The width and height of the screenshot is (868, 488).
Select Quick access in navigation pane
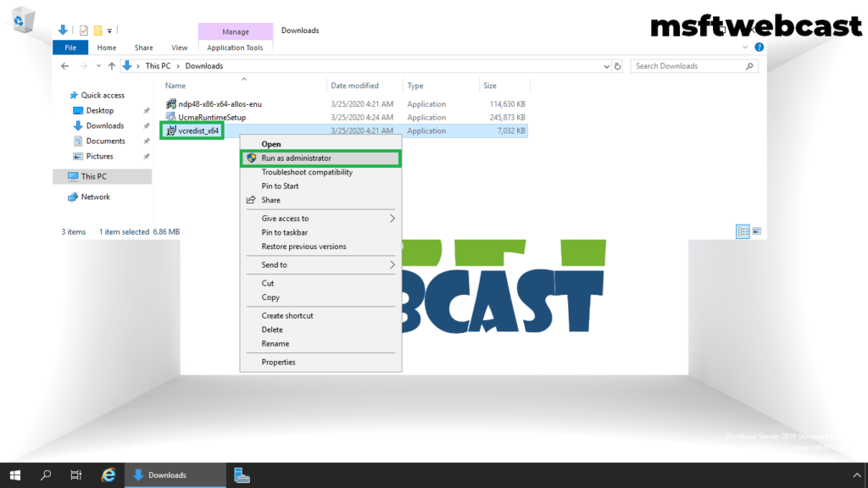103,95
